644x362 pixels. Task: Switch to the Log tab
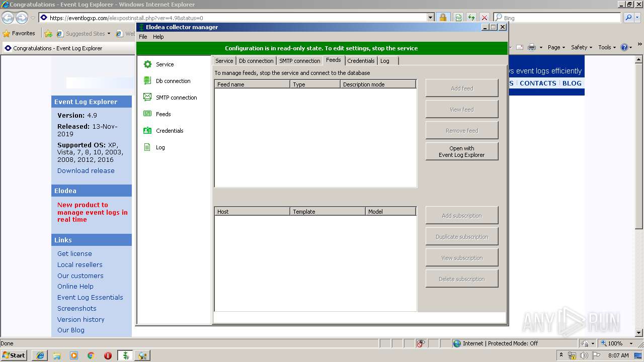point(385,61)
